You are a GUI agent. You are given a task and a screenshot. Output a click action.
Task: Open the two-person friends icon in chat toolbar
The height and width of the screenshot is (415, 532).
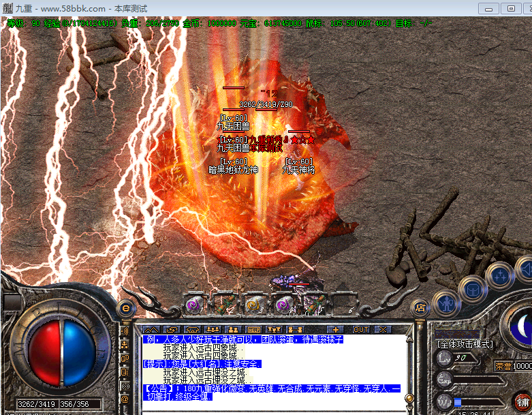234,330
